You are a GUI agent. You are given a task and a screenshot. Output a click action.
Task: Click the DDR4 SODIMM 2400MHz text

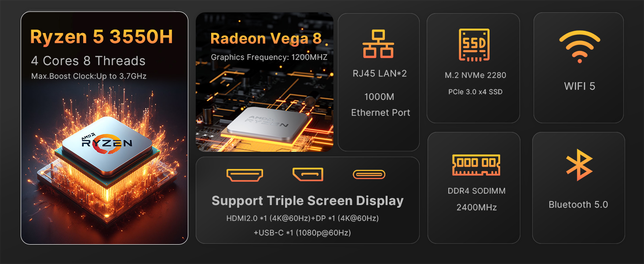pos(476,199)
